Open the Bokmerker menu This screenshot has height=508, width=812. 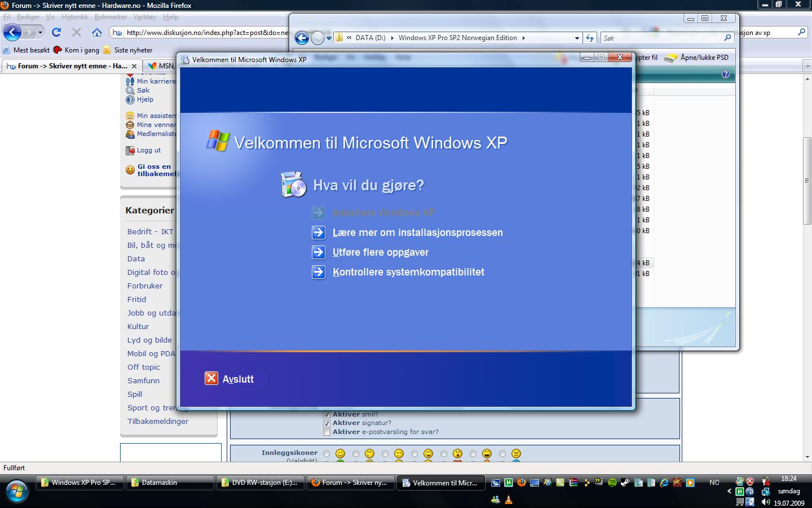coord(111,17)
